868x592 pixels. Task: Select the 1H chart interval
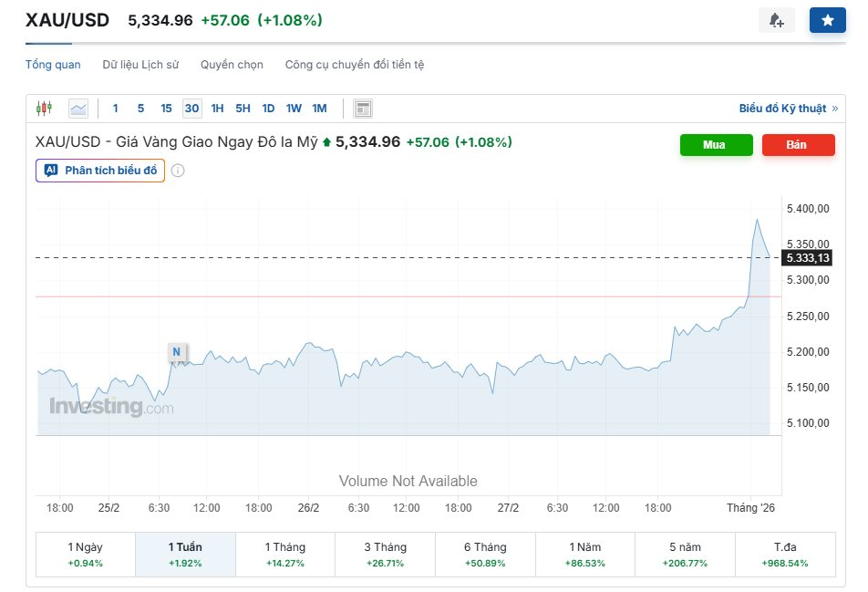point(217,109)
